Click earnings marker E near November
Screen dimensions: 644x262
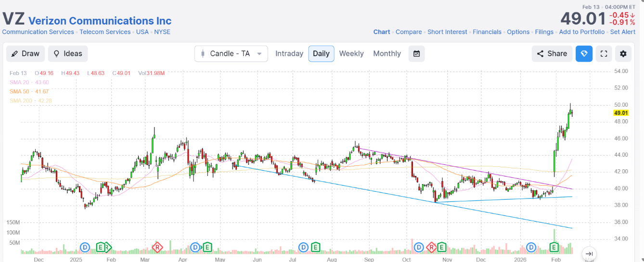(x=441, y=247)
